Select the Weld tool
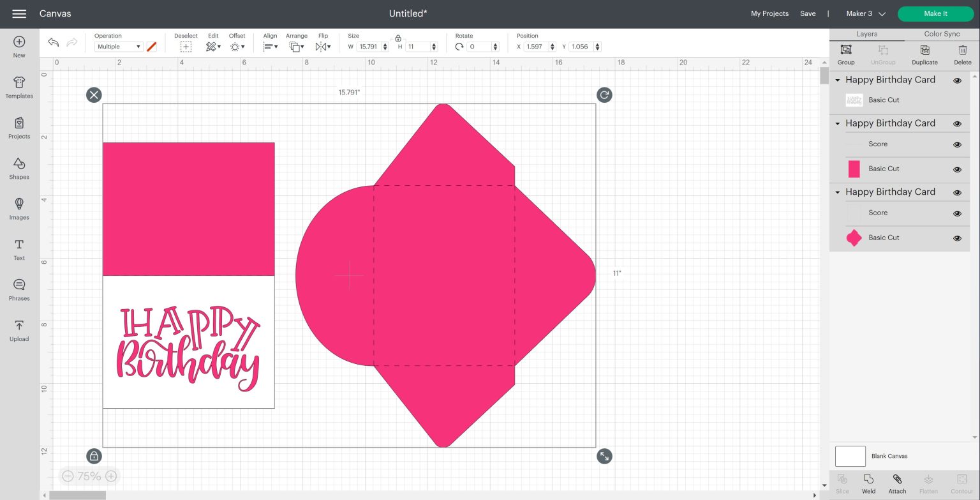The height and width of the screenshot is (500, 980). (868, 483)
